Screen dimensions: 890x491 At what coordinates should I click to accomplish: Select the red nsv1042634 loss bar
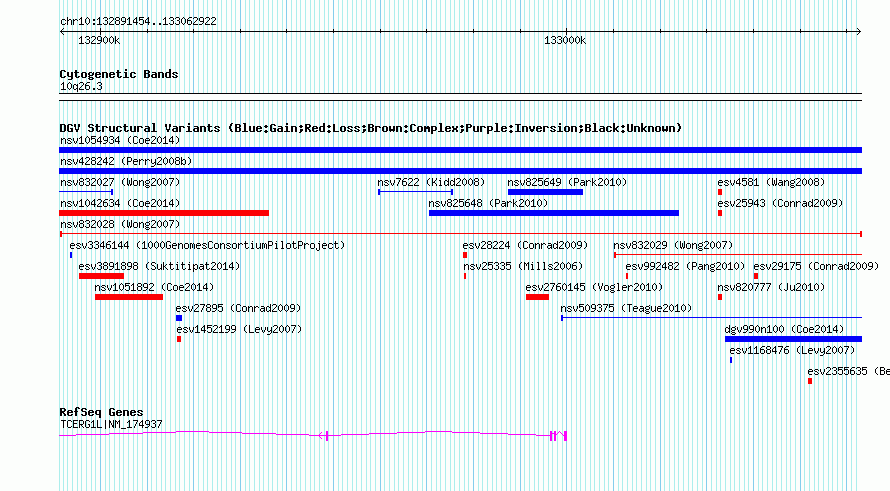coord(164,213)
